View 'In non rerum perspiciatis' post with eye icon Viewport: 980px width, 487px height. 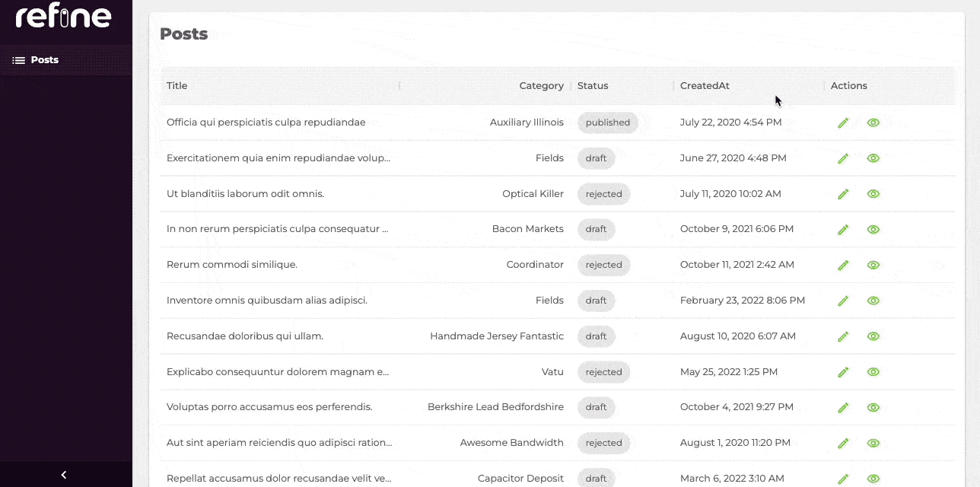click(x=873, y=229)
